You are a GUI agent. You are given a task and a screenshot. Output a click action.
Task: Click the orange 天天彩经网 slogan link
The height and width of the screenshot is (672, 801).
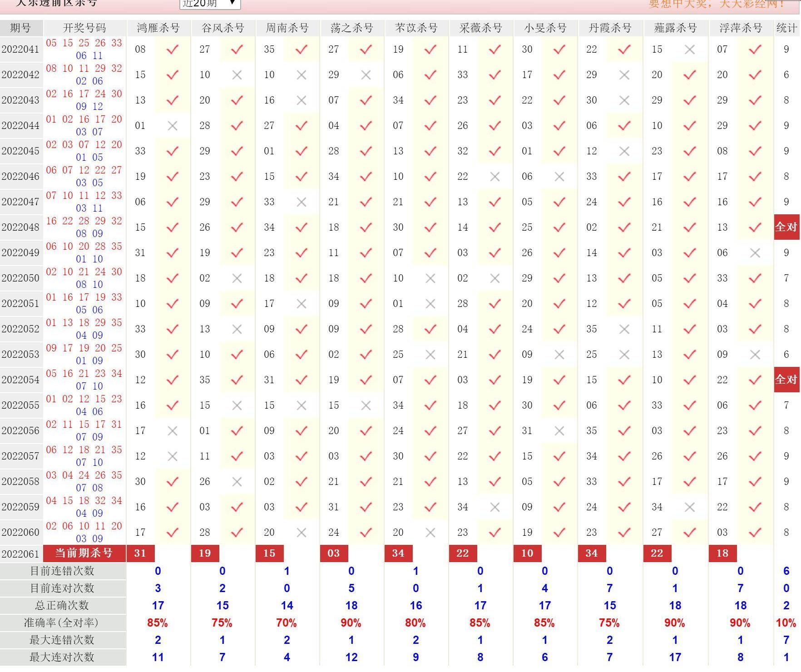point(717,4)
